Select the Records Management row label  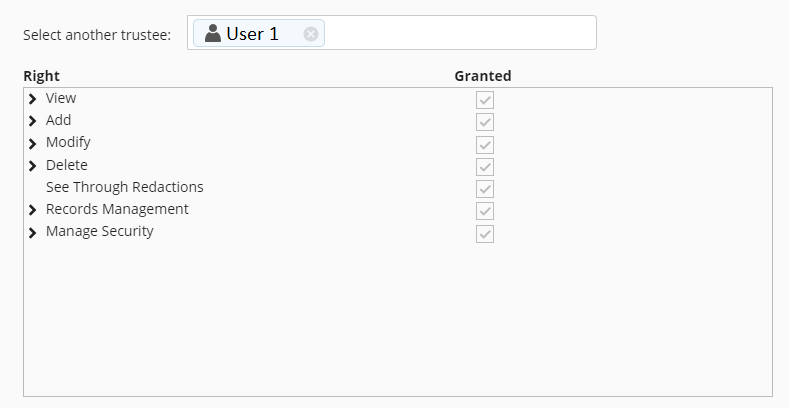coord(117,209)
